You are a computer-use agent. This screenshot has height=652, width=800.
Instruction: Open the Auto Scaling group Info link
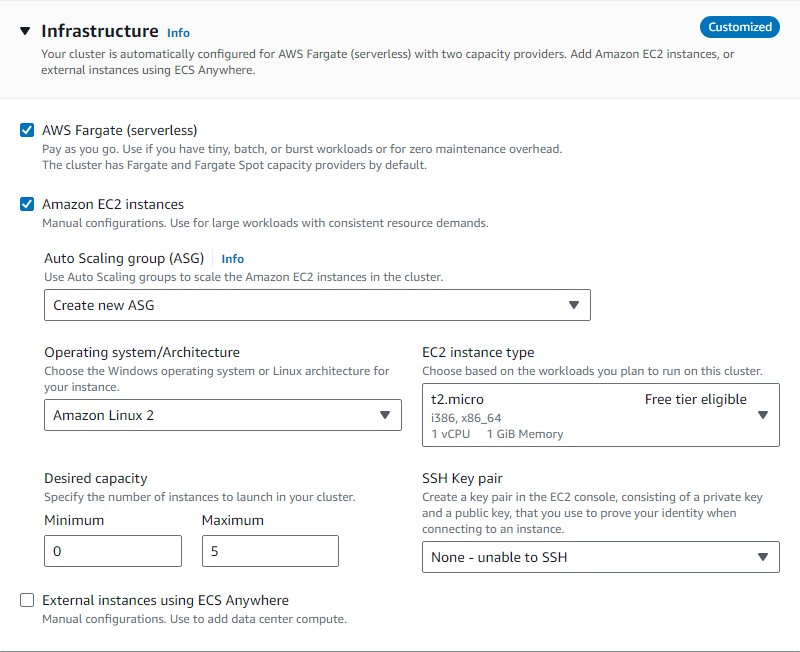tap(232, 259)
